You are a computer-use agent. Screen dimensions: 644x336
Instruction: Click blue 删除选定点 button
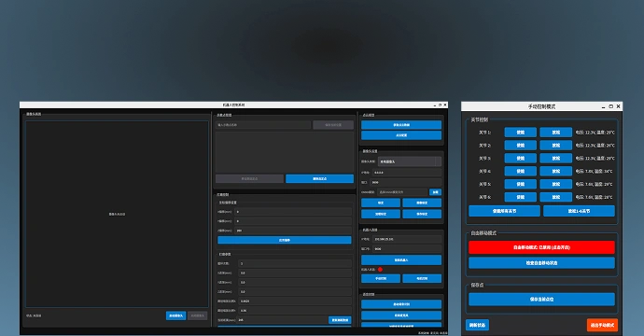[319, 178]
